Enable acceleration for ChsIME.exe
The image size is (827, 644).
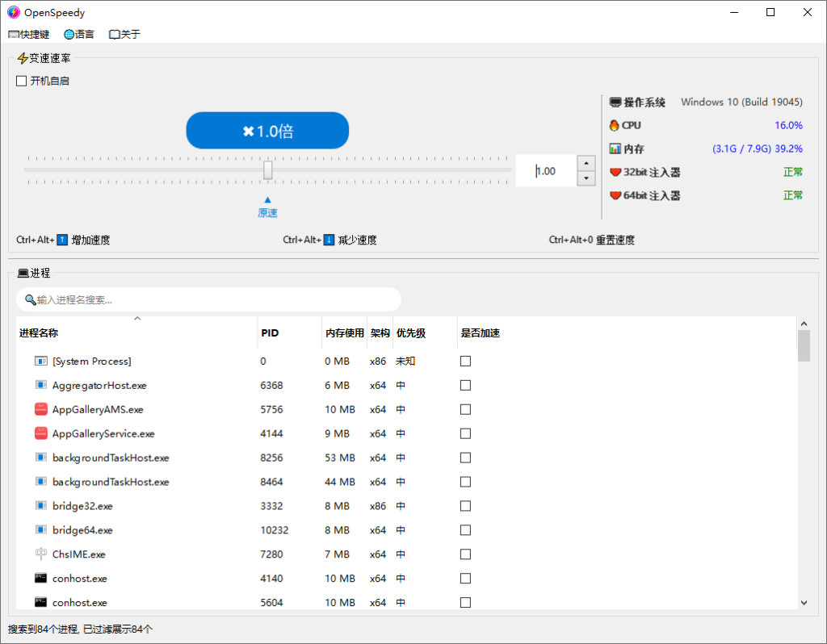465,554
